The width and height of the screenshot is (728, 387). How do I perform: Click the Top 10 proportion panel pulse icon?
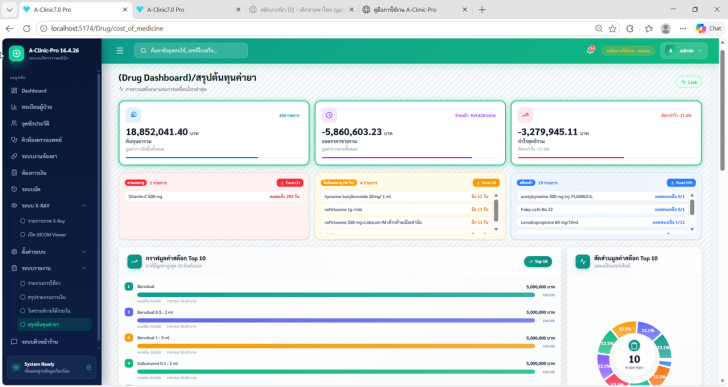coord(583,262)
